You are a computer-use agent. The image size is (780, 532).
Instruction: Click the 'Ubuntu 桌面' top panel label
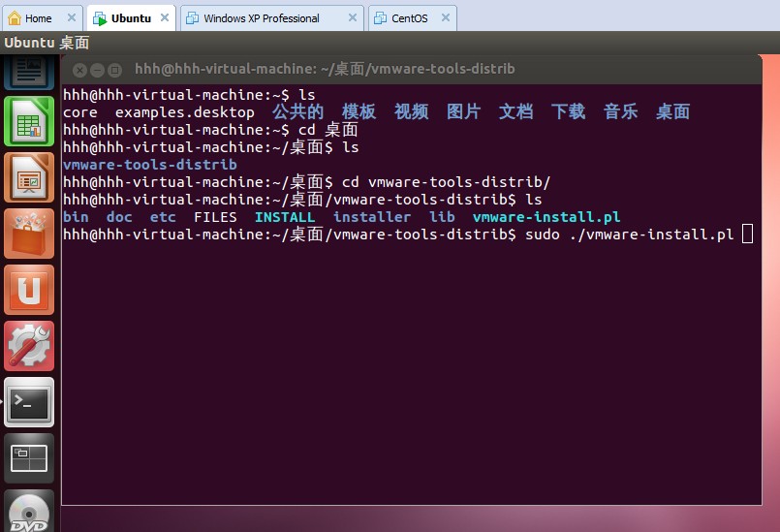click(47, 43)
